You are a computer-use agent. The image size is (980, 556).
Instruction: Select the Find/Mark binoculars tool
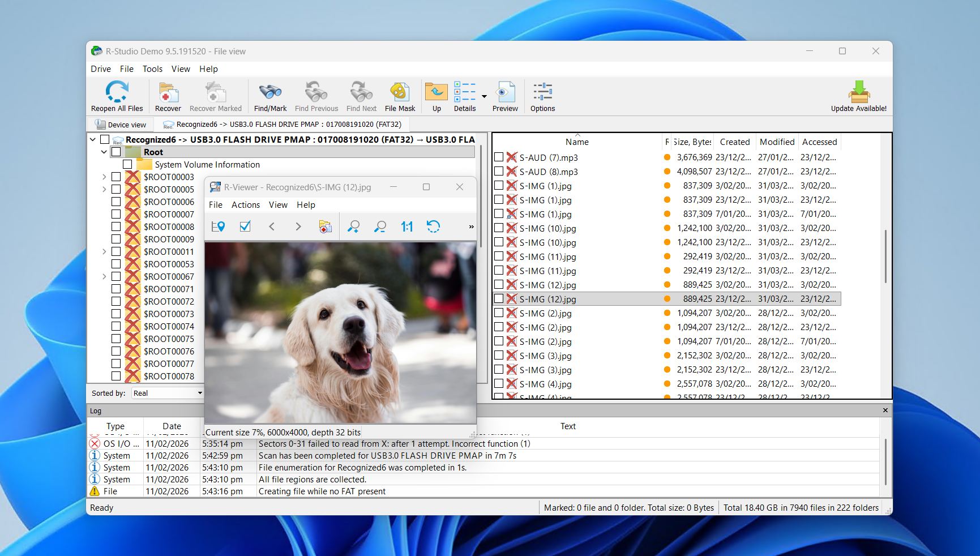[270, 95]
